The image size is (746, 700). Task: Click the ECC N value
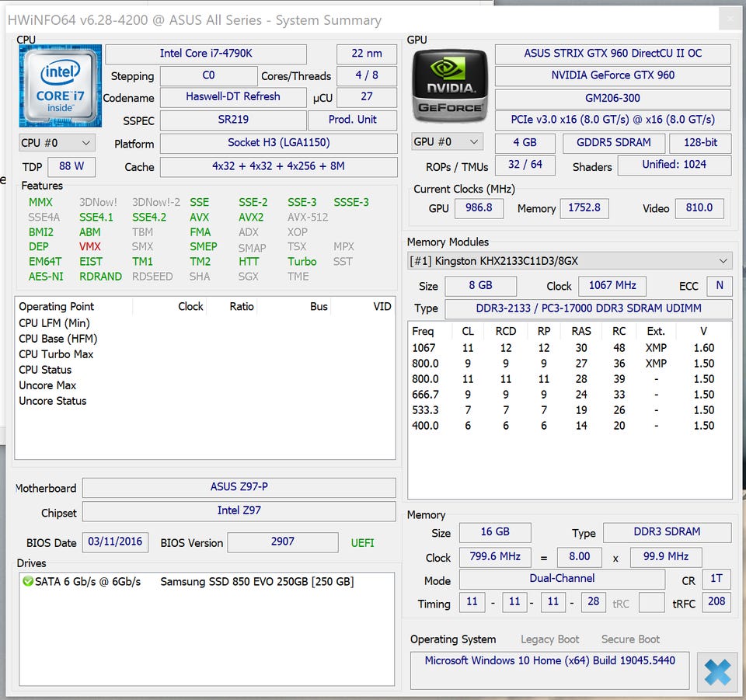point(720,286)
